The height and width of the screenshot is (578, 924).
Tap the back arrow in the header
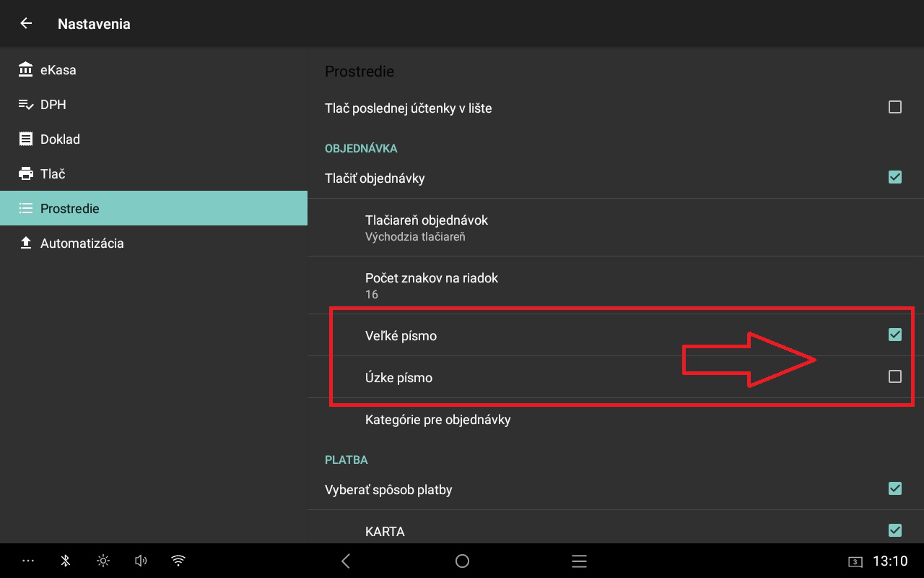coord(26,24)
